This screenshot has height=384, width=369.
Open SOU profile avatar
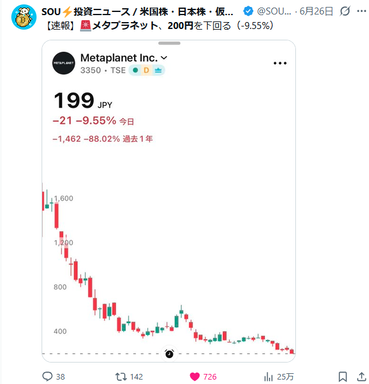coord(23,17)
